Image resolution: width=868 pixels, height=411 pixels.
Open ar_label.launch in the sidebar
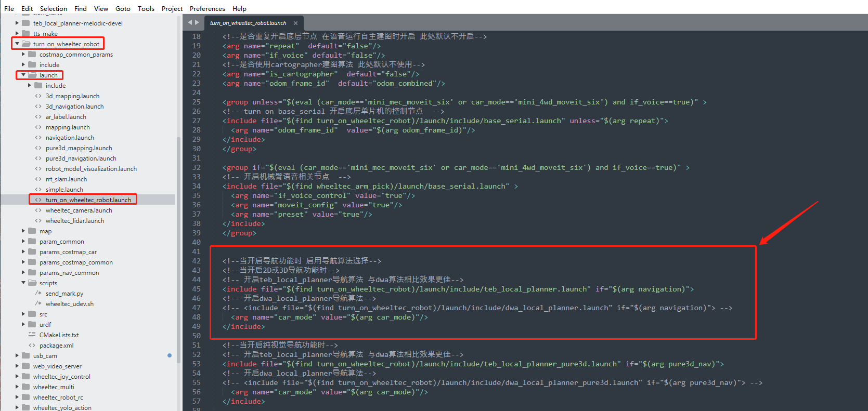coord(66,117)
